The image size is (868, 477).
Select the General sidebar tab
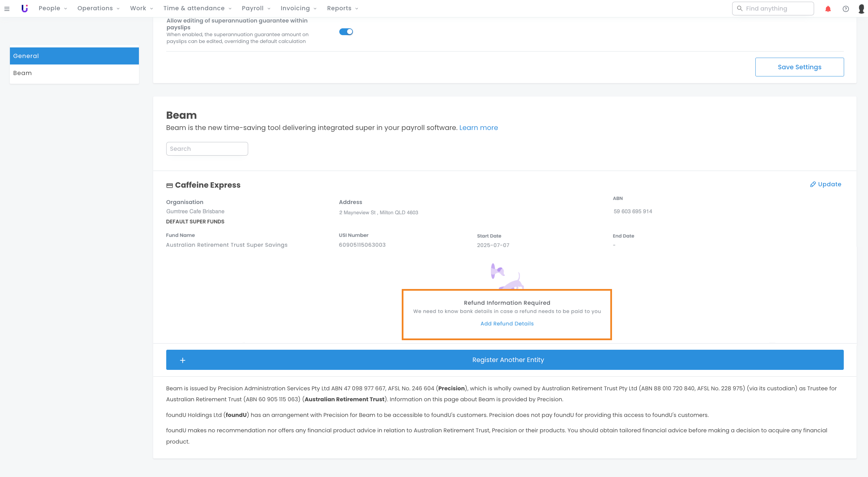click(74, 56)
